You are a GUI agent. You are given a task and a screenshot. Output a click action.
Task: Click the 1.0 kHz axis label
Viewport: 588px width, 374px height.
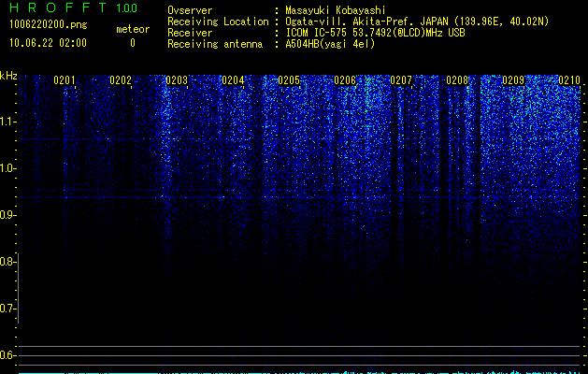tap(7, 168)
